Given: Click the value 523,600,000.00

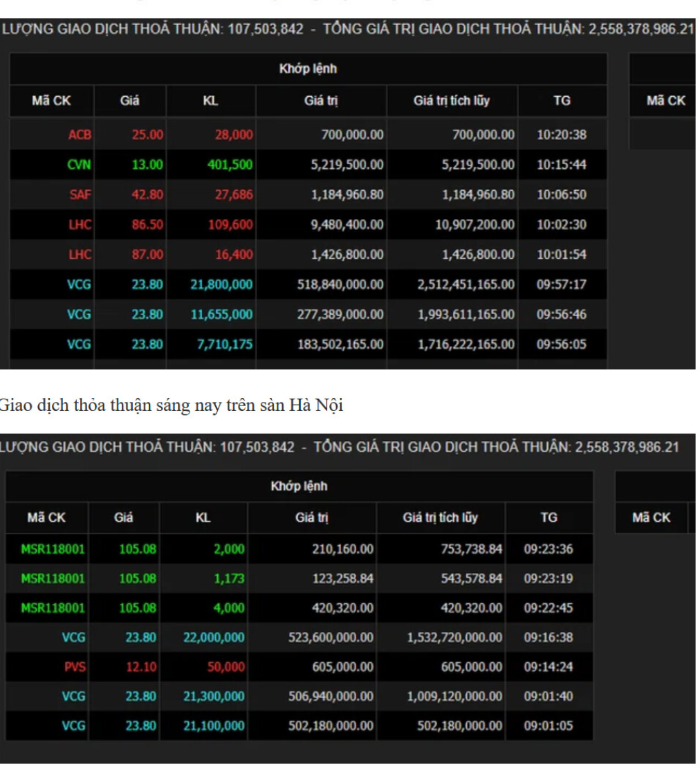Looking at the screenshot, I should click(331, 637).
